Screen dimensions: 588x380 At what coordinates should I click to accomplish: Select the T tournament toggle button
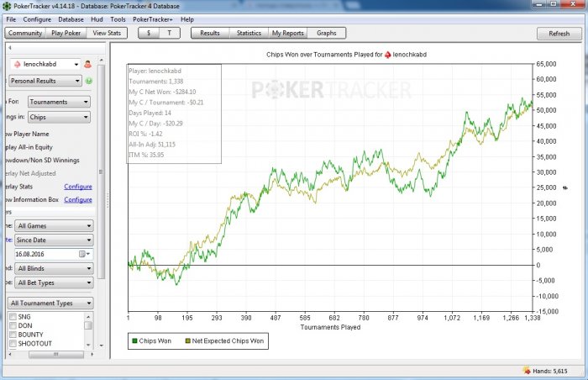click(x=169, y=33)
